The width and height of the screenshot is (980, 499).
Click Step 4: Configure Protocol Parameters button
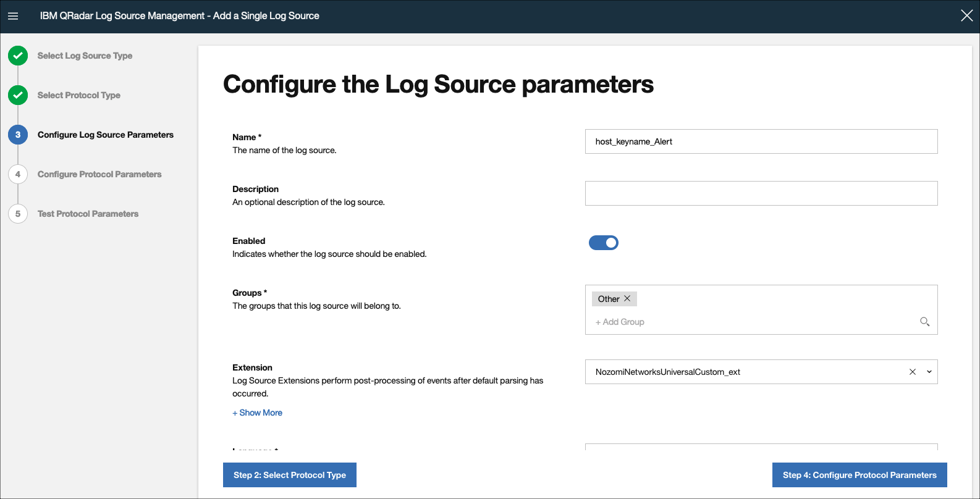(x=860, y=475)
